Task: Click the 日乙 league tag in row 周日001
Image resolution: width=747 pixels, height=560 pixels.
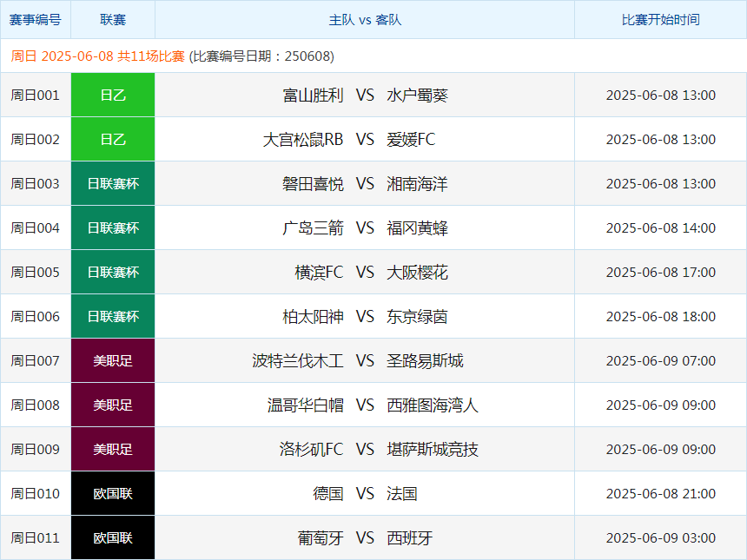Action: pos(113,95)
